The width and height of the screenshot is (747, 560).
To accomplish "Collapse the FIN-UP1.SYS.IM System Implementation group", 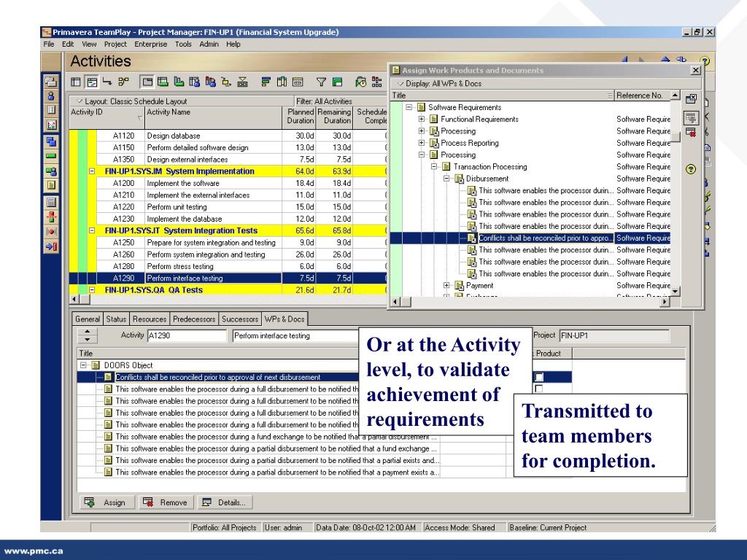I will [92, 171].
